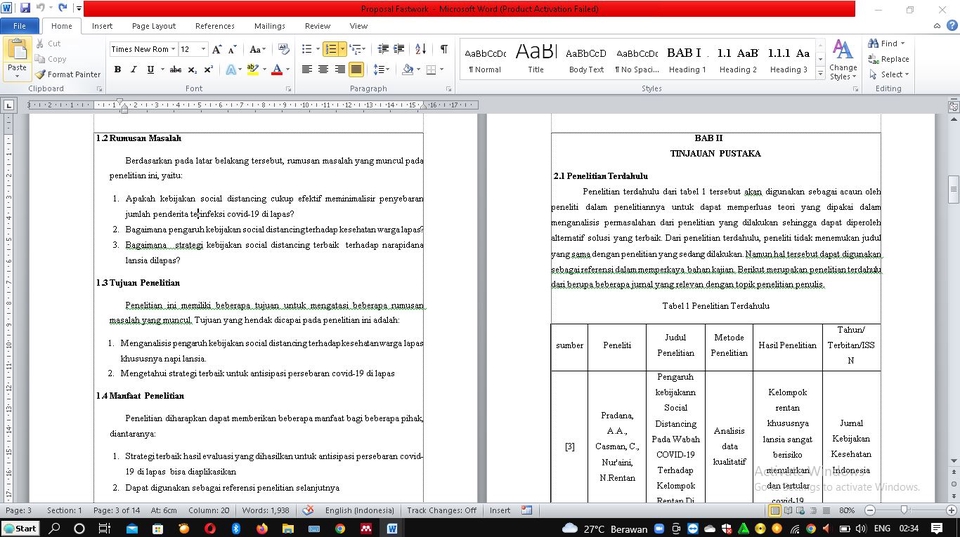Select the Normal style
The width and height of the screenshot is (960, 537).
coord(485,60)
